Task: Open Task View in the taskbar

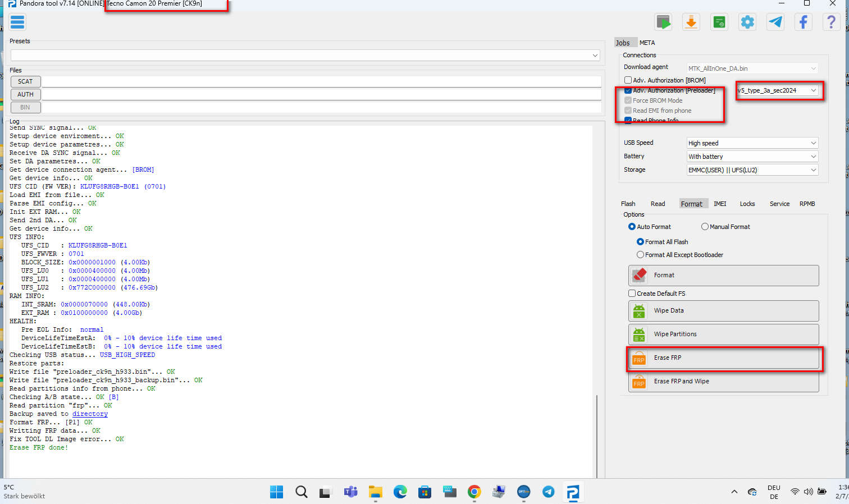Action: pyautogui.click(x=326, y=492)
